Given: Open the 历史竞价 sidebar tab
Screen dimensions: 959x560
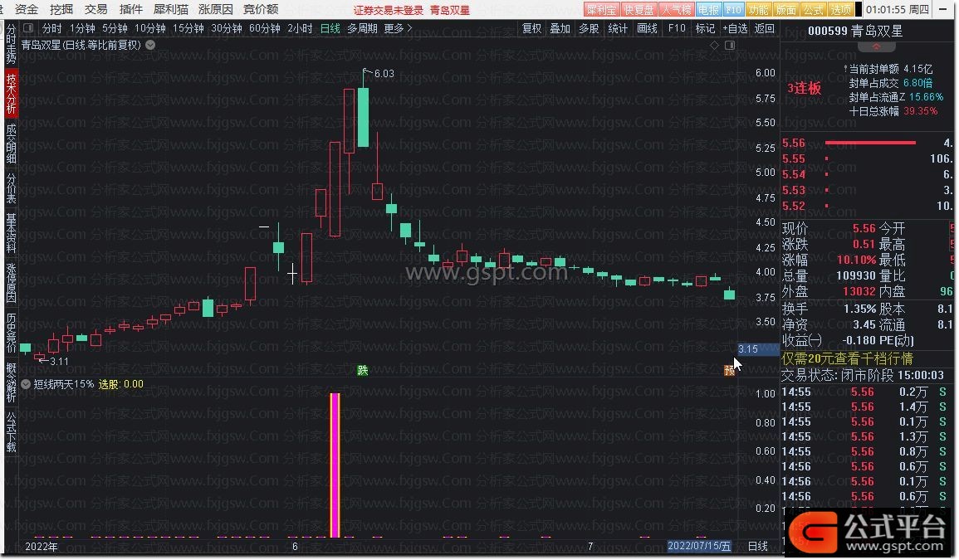Looking at the screenshot, I should coord(11,334).
